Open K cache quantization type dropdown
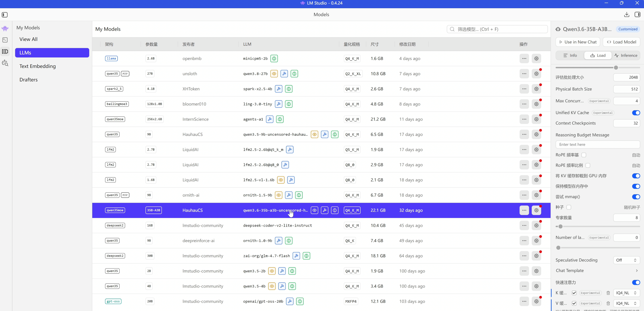The width and height of the screenshot is (644, 311). point(627,293)
